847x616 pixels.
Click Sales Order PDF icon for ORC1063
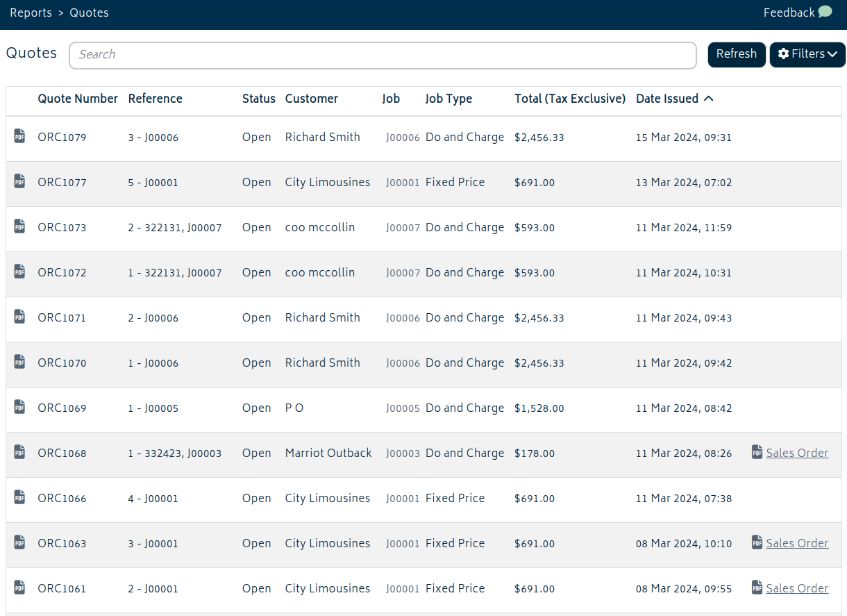(757, 542)
